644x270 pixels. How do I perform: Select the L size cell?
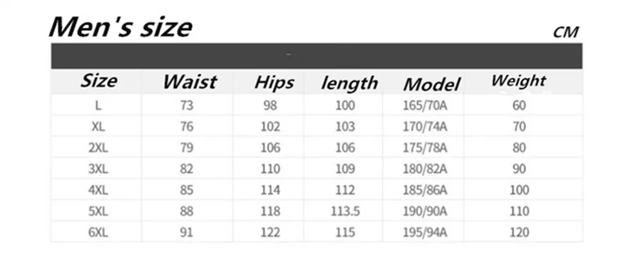[98, 105]
